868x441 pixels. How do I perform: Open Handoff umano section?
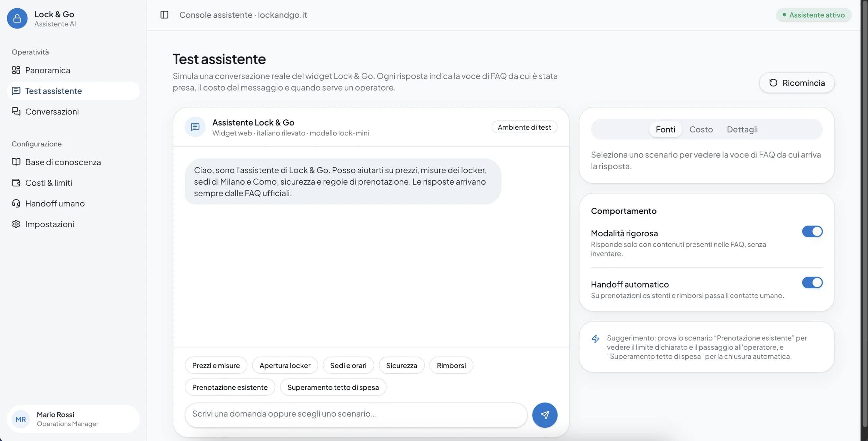click(73, 203)
